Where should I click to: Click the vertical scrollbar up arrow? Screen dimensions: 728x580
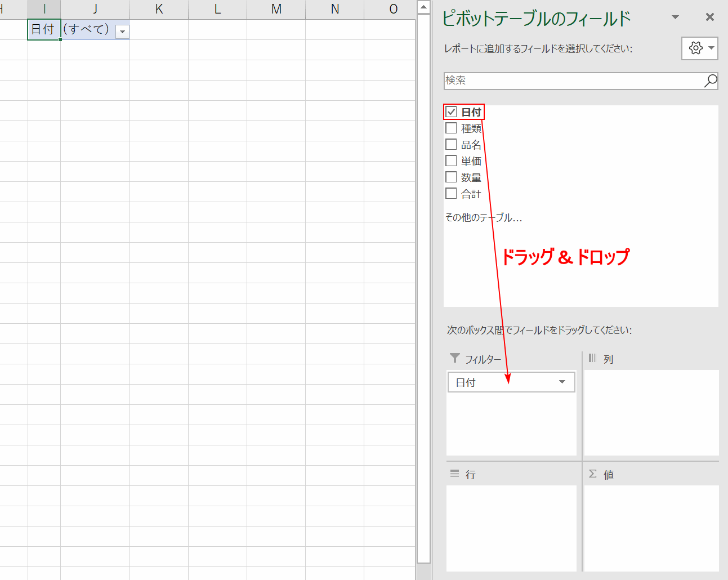(423, 7)
